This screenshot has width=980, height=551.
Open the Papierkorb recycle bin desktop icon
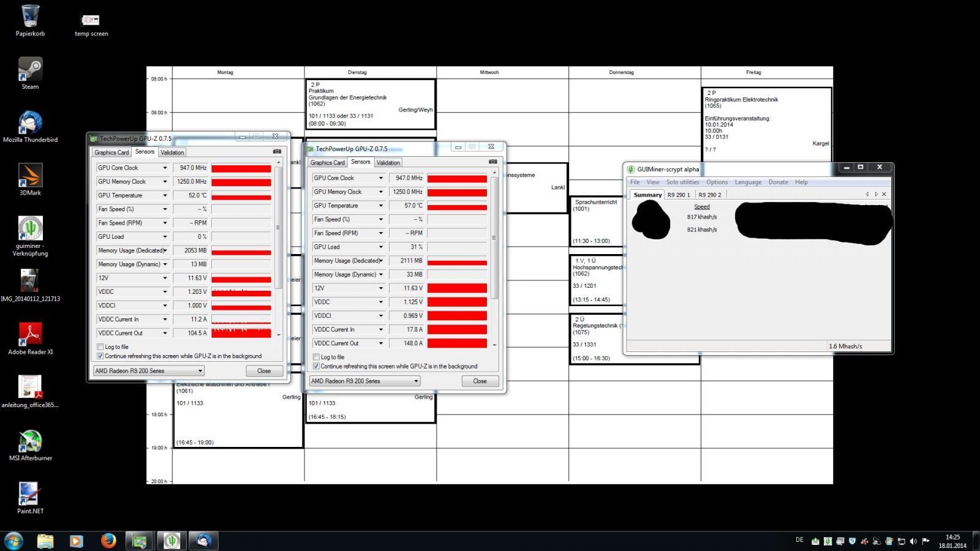[x=30, y=20]
